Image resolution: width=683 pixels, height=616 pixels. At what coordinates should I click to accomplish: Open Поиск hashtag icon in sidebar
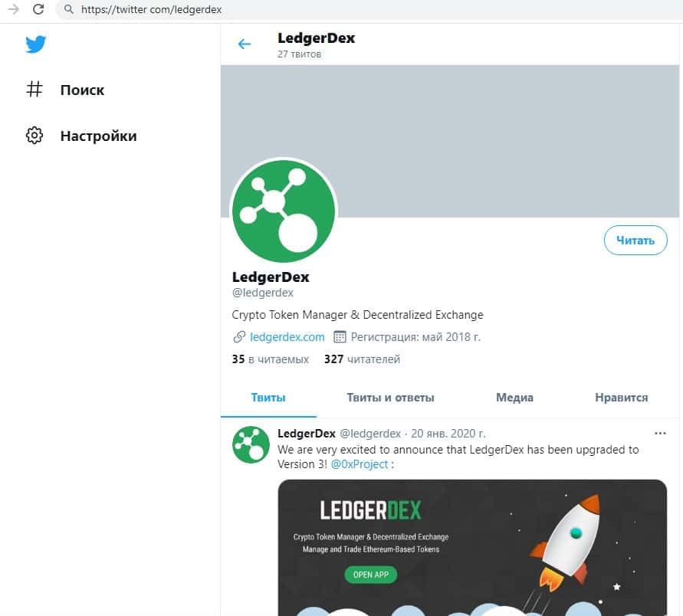coord(34,90)
